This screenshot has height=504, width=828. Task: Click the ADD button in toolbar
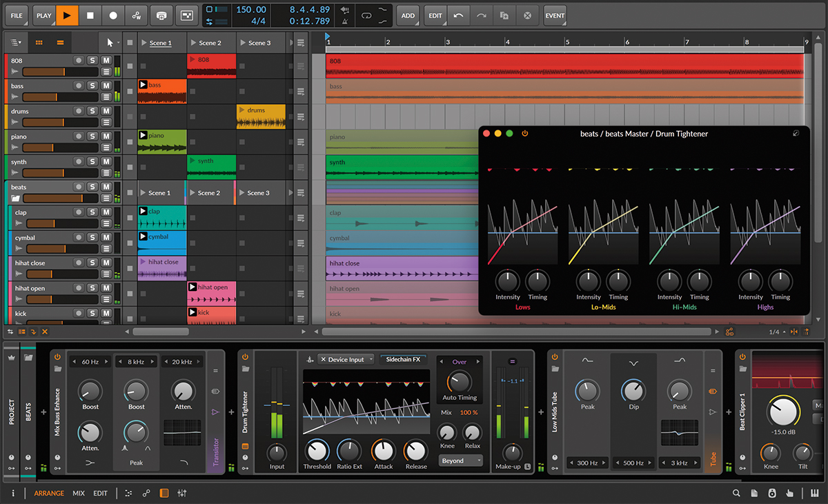pos(408,15)
